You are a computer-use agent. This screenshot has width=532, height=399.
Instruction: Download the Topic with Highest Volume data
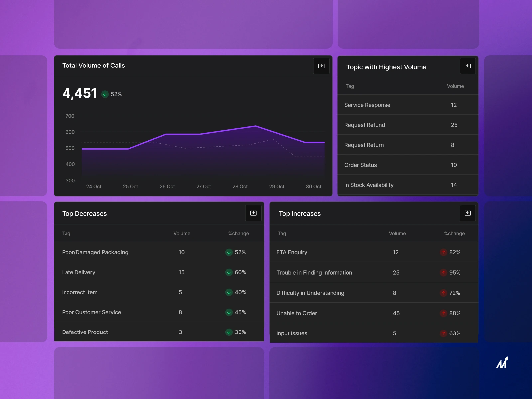pyautogui.click(x=467, y=66)
